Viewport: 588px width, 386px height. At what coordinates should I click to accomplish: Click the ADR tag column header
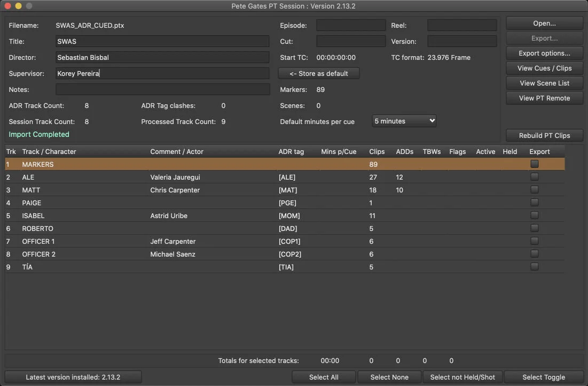291,152
